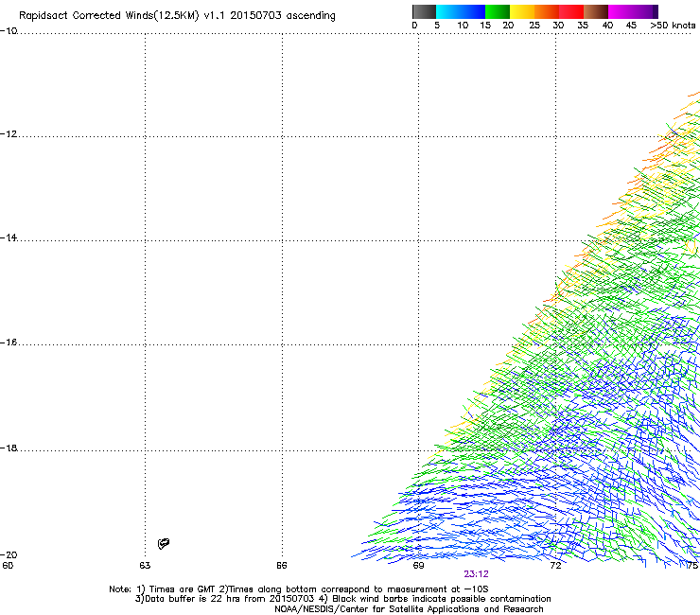Screen dimensions: 700x615
Task: Click the -10 latitude axis label
Action: (x=9, y=31)
